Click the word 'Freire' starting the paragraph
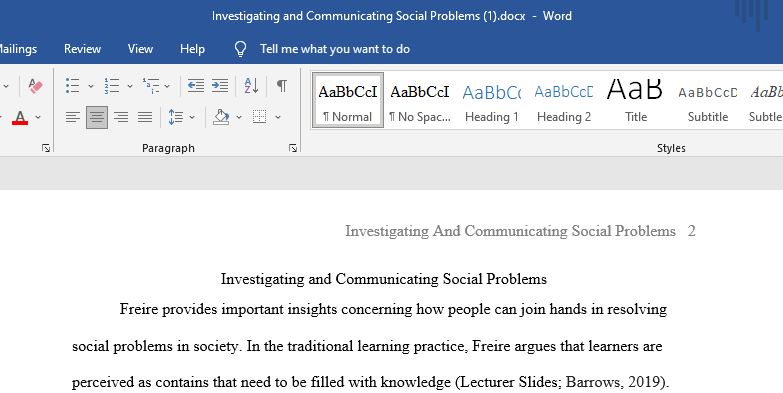 click(x=140, y=309)
